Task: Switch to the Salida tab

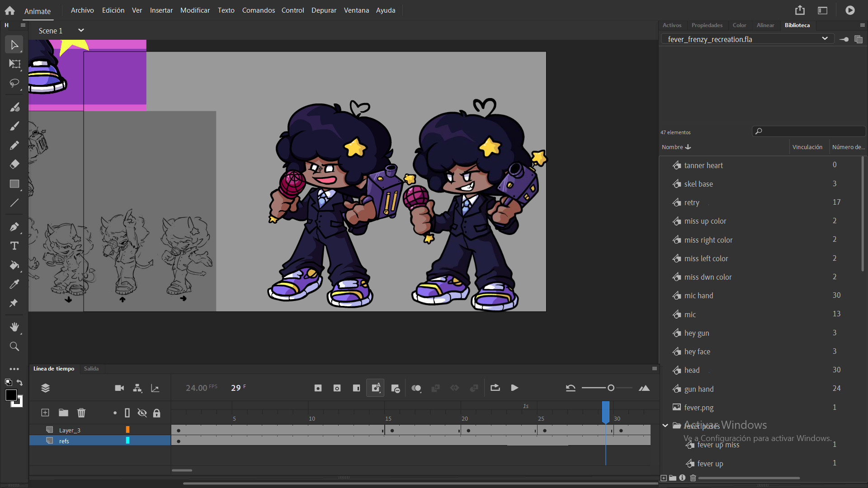Action: (x=91, y=369)
